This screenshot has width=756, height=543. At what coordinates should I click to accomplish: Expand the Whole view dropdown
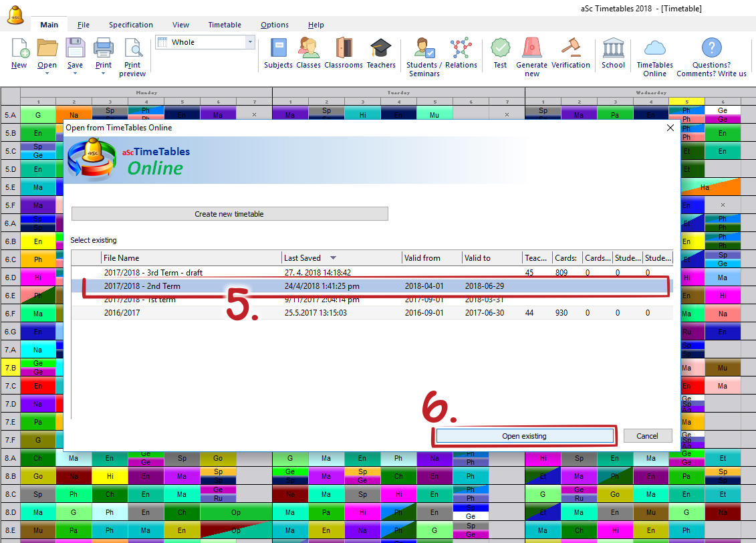(251, 42)
